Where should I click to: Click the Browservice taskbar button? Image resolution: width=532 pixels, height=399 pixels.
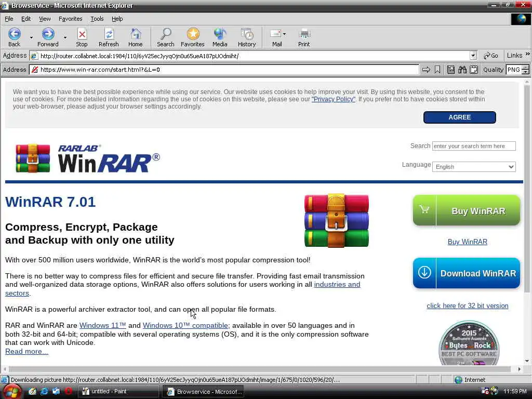[203, 392]
